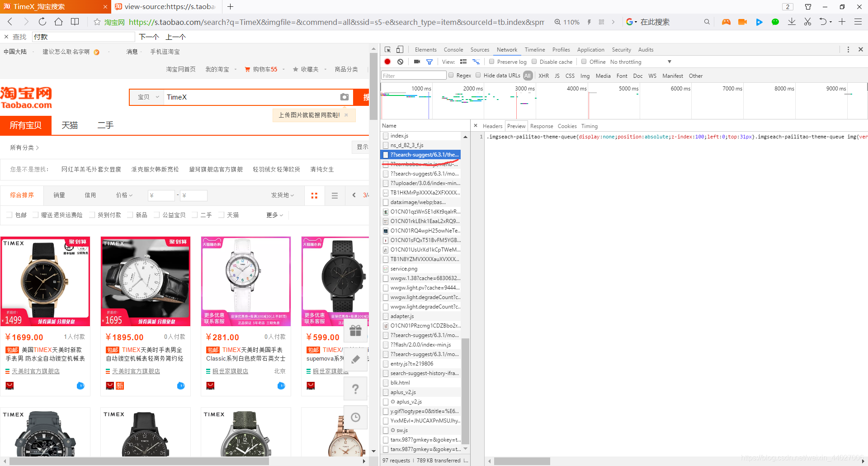
Task: Open 淘宝网首页 link
Action: pyautogui.click(x=181, y=69)
